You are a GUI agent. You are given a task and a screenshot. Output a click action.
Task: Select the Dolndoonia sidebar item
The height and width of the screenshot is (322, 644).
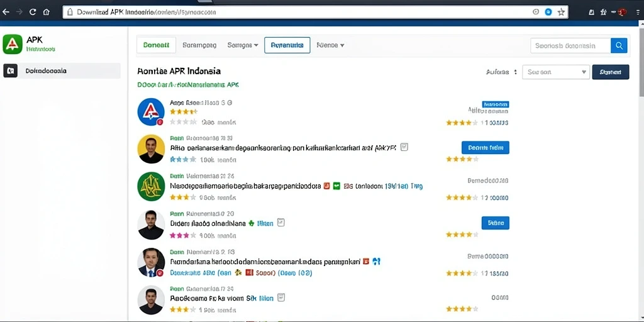tap(62, 70)
